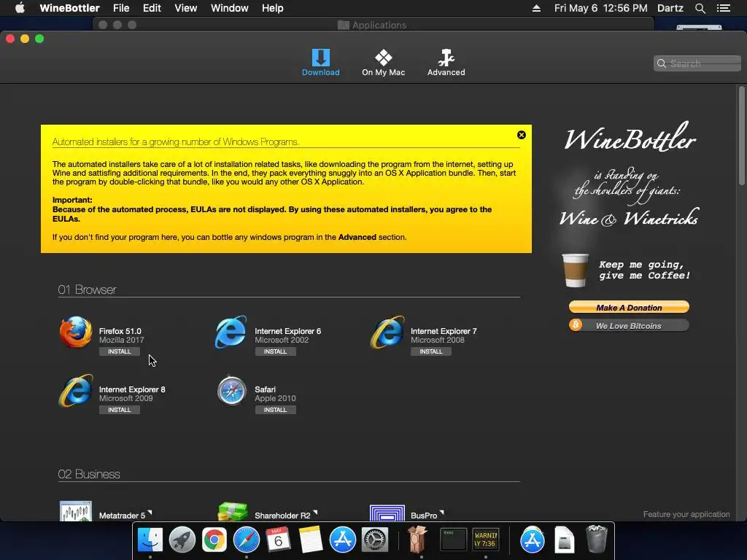Open the Advanced tab

click(446, 63)
